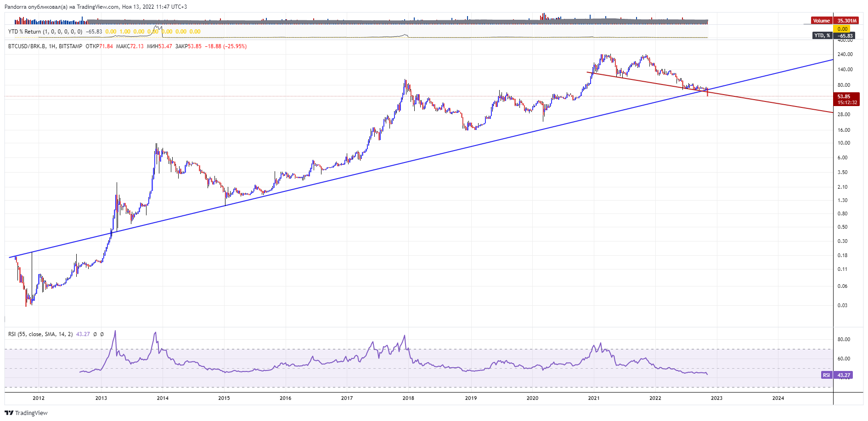Click the 2022 year on time axis
The image size is (868, 421).
coord(655,398)
